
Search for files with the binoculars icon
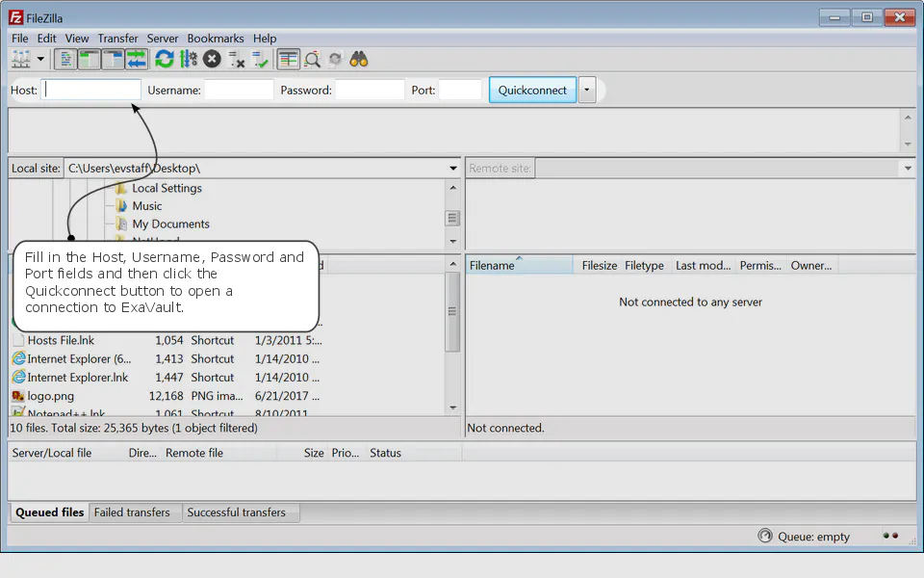(359, 59)
